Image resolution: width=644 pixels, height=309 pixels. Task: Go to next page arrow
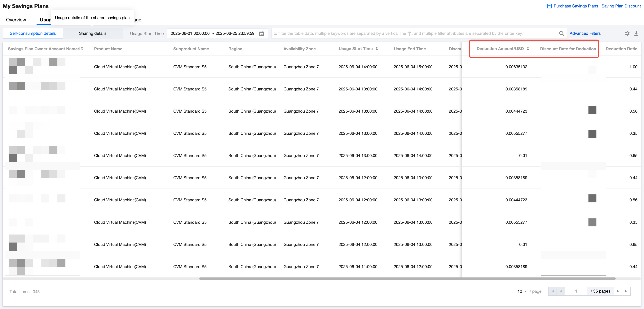click(x=618, y=291)
